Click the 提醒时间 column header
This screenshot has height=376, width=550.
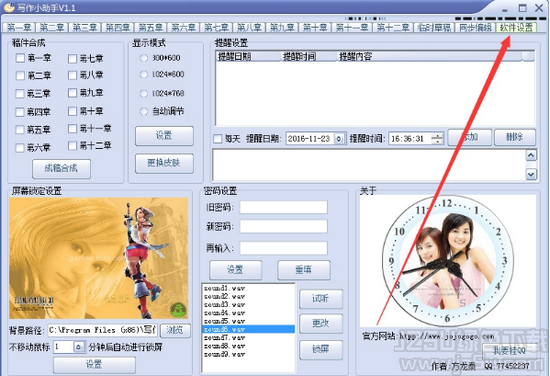[309, 56]
